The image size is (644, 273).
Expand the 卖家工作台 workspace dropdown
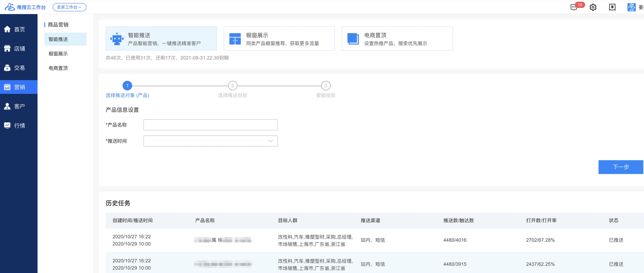point(69,7)
